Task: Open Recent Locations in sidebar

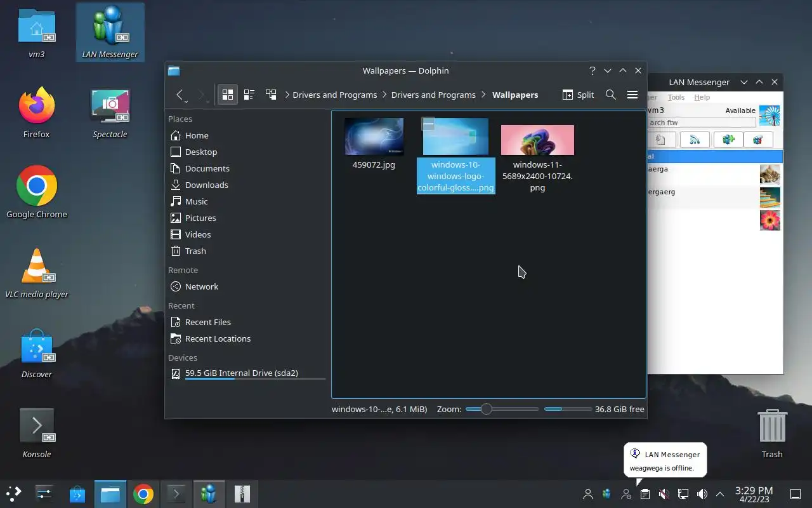Action: click(247, 338)
